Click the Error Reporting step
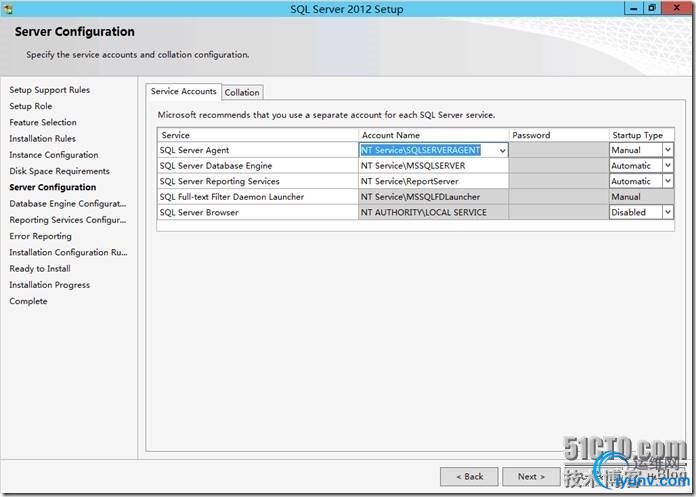 pos(40,236)
